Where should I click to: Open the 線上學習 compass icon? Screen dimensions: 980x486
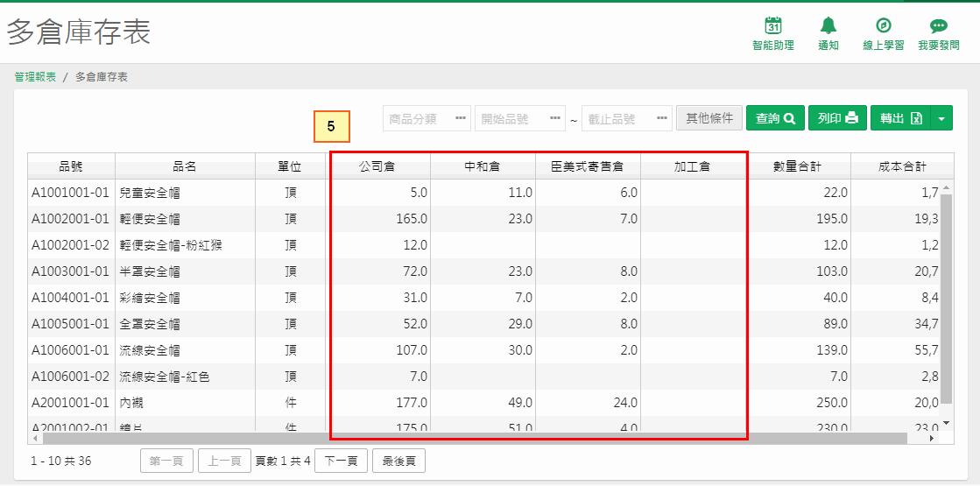[x=883, y=25]
